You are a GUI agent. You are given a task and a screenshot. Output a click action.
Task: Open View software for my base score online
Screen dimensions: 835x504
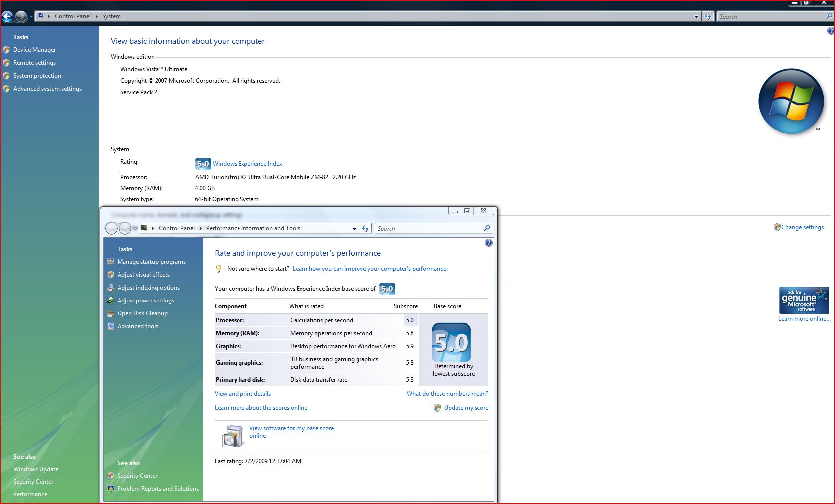click(x=291, y=432)
